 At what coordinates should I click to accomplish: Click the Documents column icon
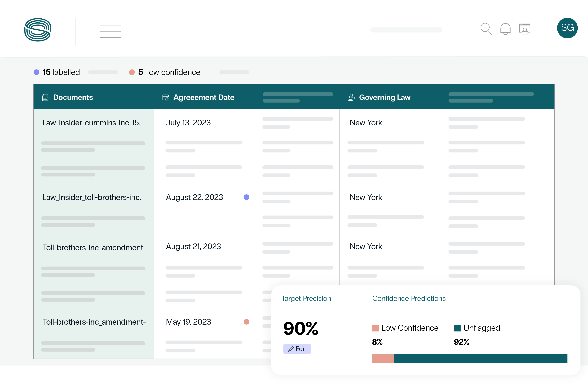tap(46, 97)
